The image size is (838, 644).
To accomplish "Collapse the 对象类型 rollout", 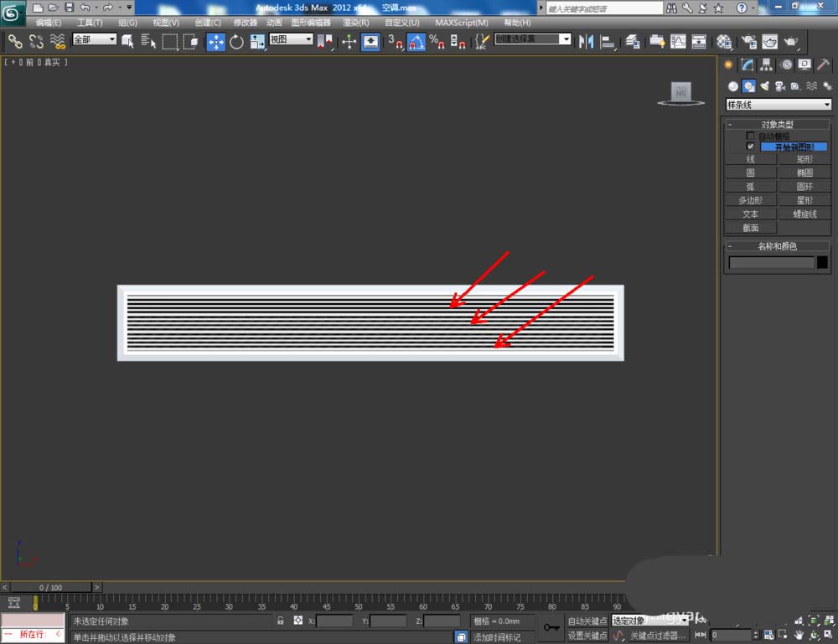I will (x=777, y=125).
